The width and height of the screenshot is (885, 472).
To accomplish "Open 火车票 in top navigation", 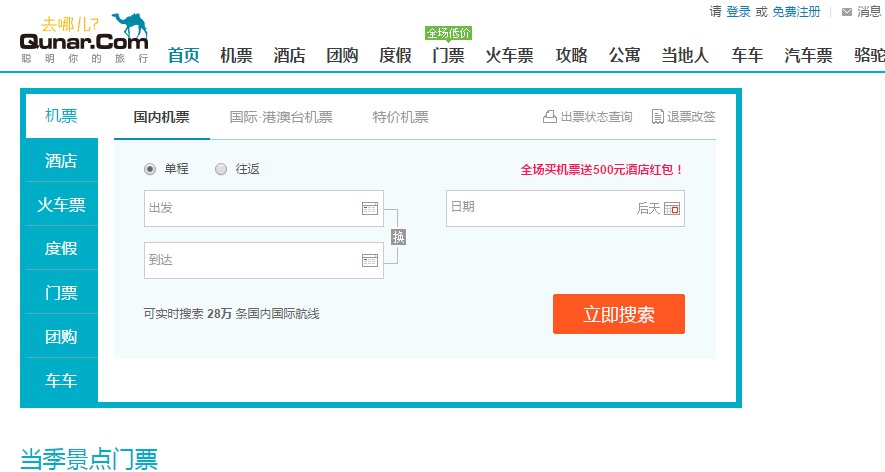I will (510, 55).
